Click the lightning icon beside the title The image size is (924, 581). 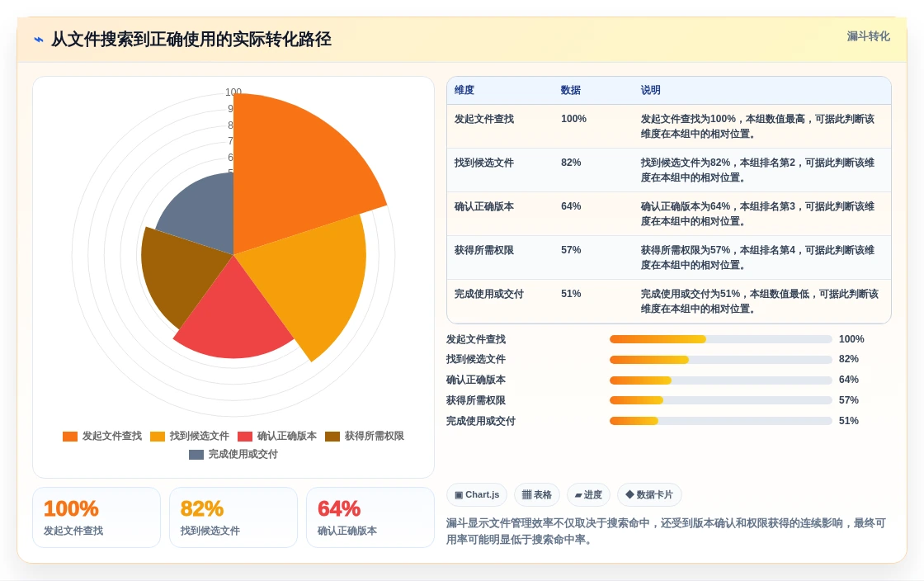39,40
